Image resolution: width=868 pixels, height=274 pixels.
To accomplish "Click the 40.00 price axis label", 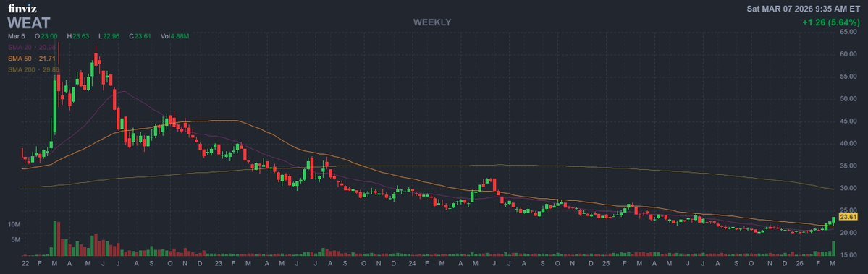I will click(x=848, y=144).
